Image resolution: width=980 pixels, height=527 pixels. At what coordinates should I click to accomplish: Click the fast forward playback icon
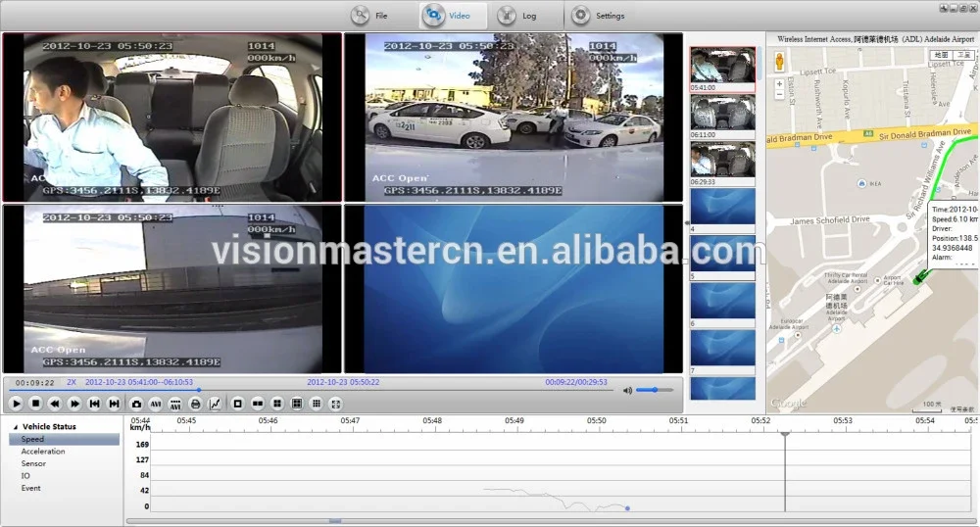74,403
